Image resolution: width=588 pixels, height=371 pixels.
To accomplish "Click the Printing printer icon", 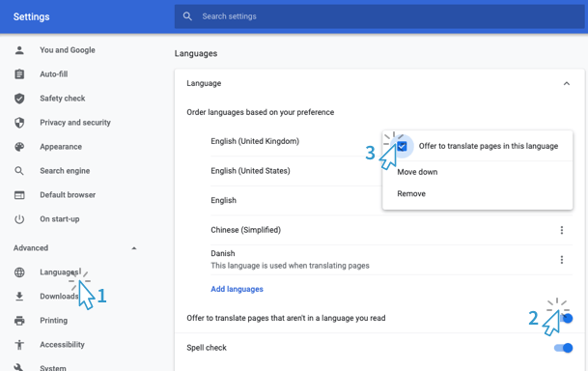I will 19,321.
